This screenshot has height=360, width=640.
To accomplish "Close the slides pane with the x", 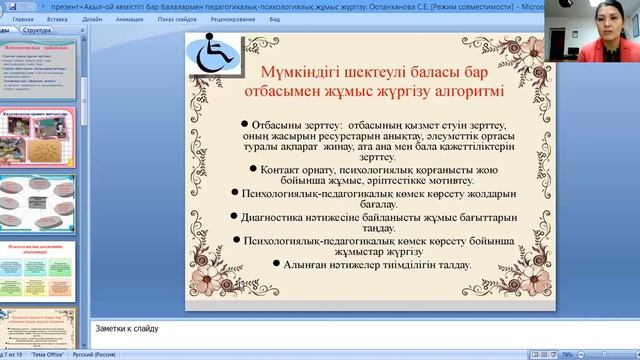I will (x=82, y=30).
